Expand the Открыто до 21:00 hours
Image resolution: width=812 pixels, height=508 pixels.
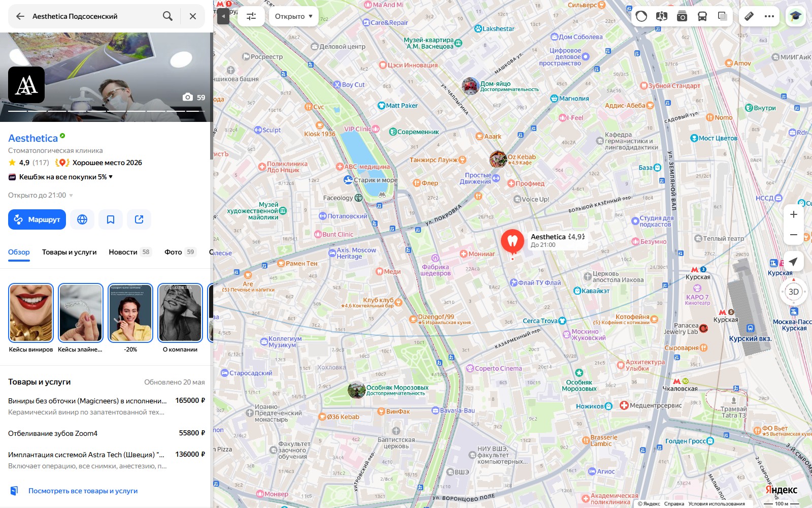(41, 195)
